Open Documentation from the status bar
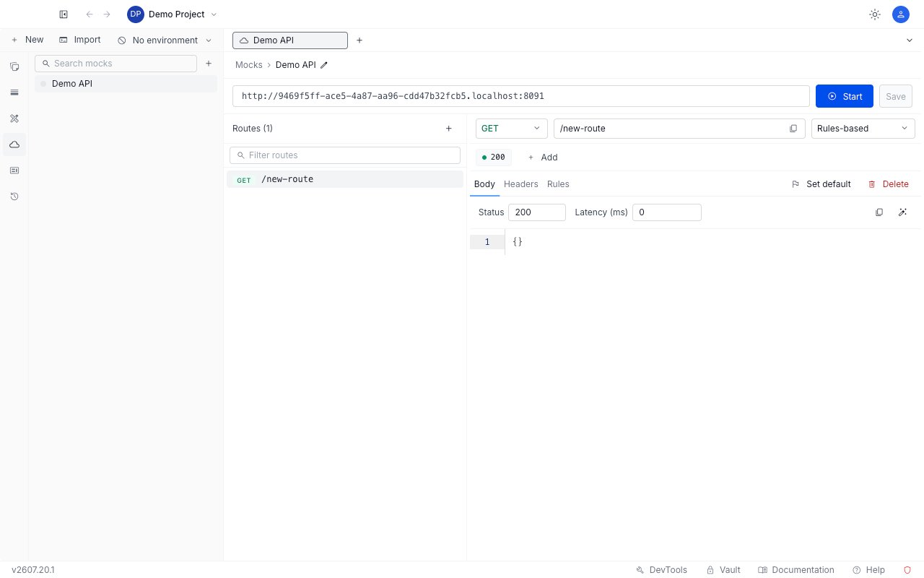The height and width of the screenshot is (578, 924). [x=796, y=570]
